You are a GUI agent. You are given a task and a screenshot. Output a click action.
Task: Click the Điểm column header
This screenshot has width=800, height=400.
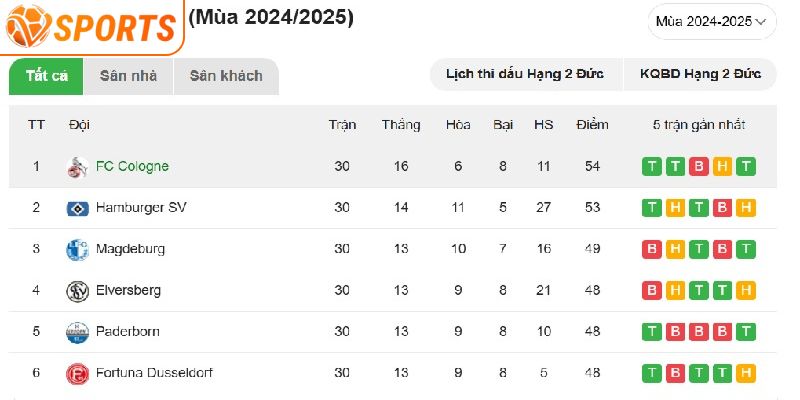click(592, 125)
